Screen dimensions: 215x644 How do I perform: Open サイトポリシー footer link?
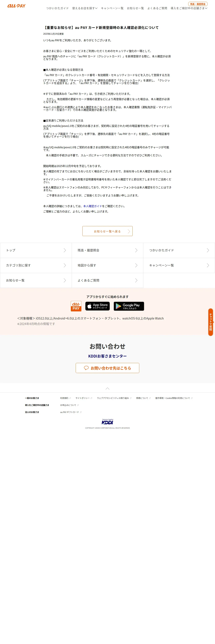[84, 398]
